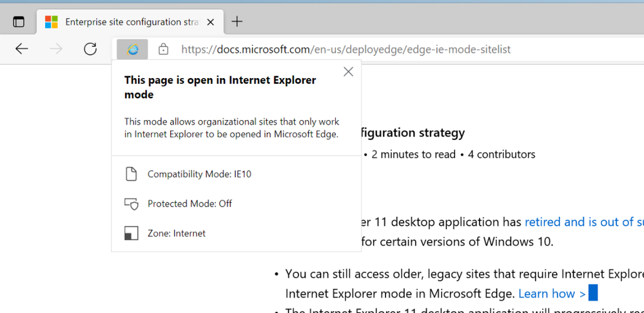Click the Microsoft logo favicon on tab
The image size is (644, 313).
pyautogui.click(x=52, y=22)
